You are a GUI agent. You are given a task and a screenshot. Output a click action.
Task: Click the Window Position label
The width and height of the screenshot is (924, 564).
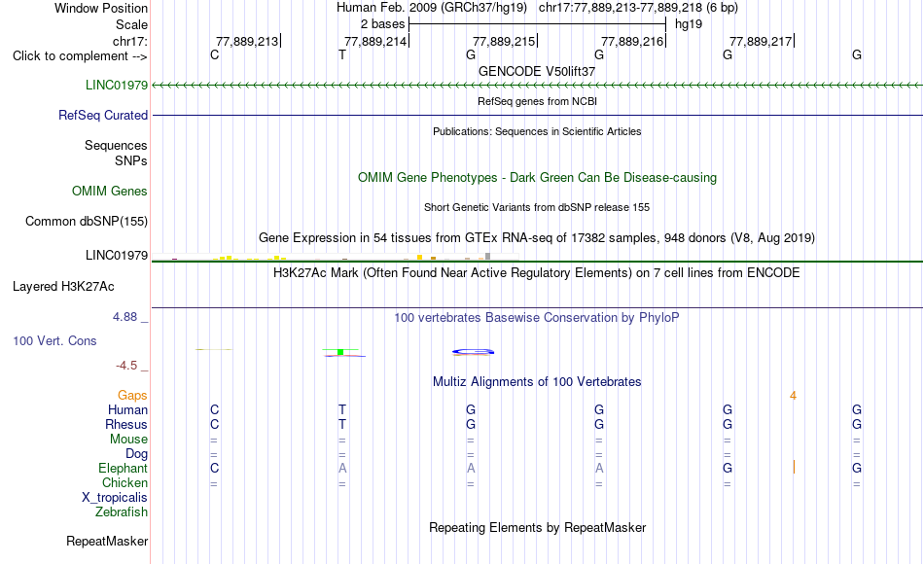click(x=101, y=8)
